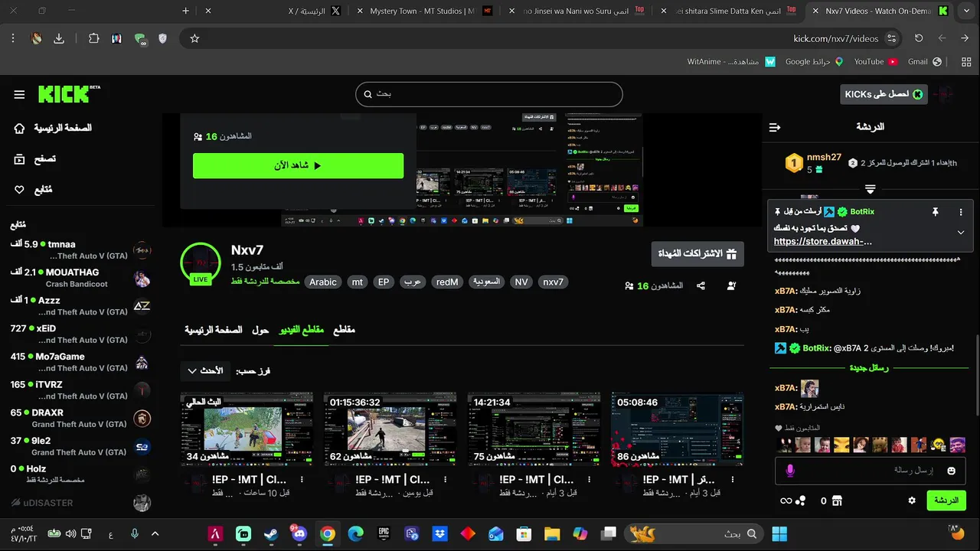Open tmnaa channel in the followed list
Image resolution: width=980 pixels, height=551 pixels.
point(80,250)
